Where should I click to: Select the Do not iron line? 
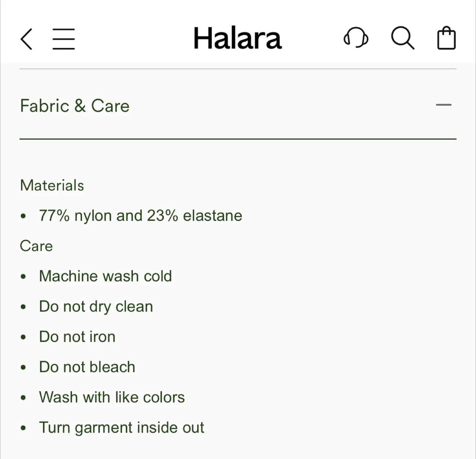click(77, 336)
